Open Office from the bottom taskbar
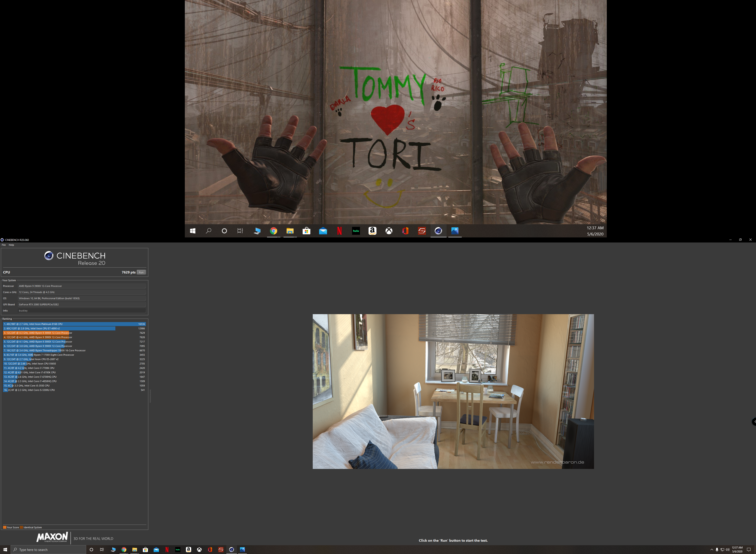The width and height of the screenshot is (756, 554). coord(210,550)
